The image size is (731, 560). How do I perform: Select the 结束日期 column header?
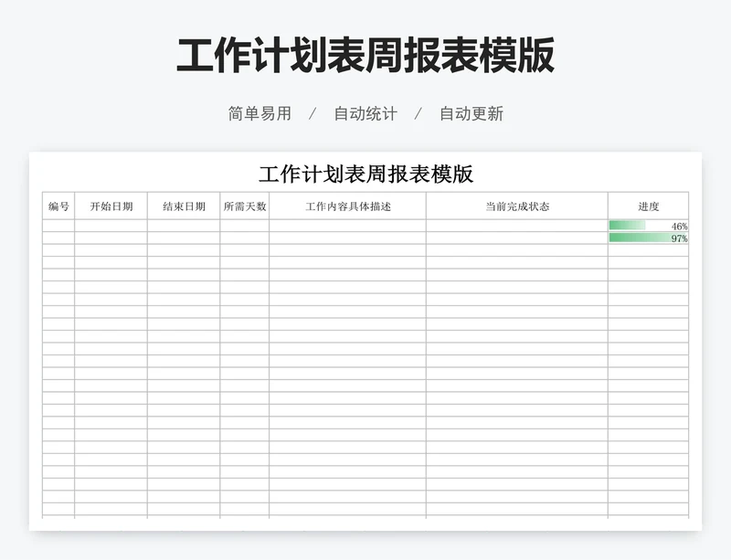coord(184,206)
